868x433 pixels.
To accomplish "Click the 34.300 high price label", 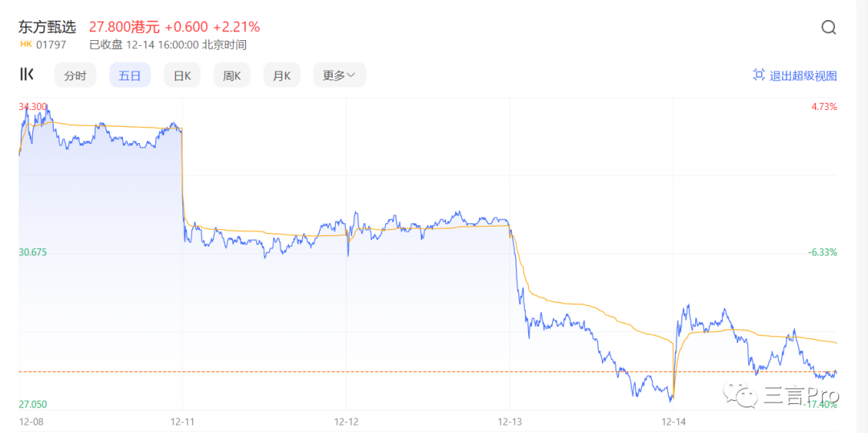I will pos(33,106).
